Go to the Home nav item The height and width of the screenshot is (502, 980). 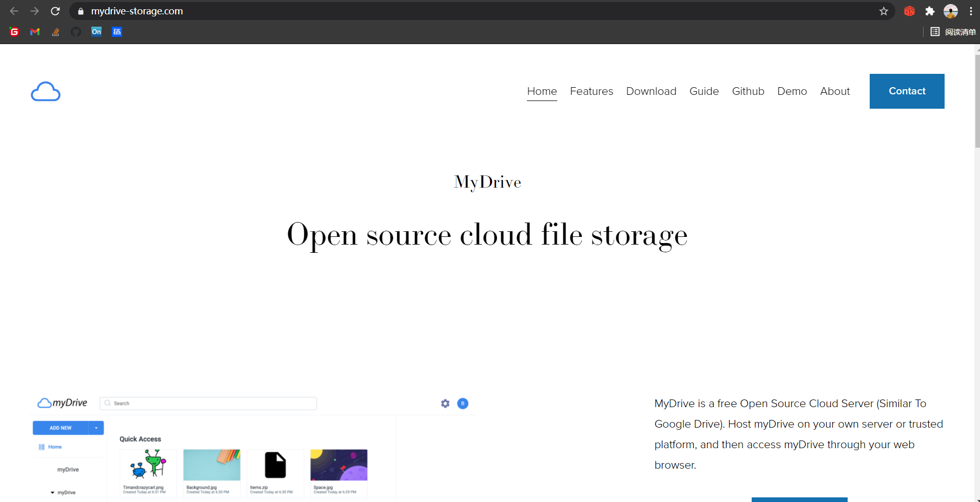pyautogui.click(x=542, y=91)
